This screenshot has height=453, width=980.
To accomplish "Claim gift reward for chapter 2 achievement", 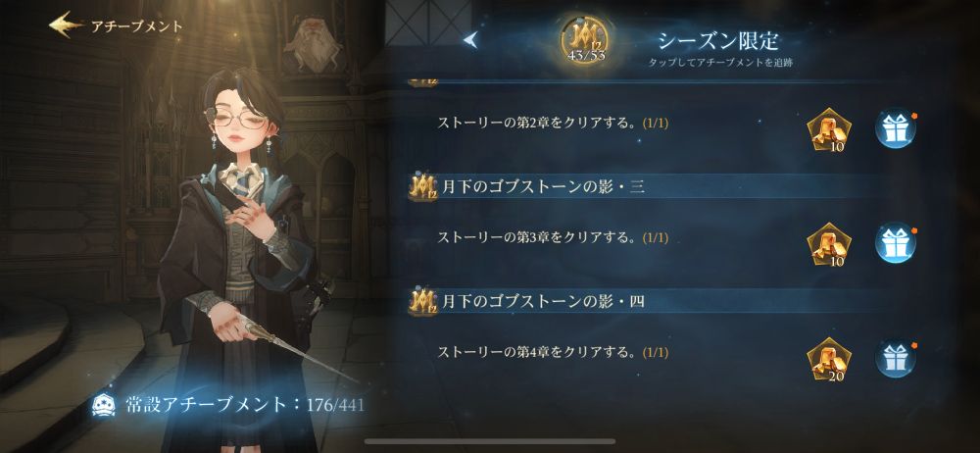I will point(895,128).
